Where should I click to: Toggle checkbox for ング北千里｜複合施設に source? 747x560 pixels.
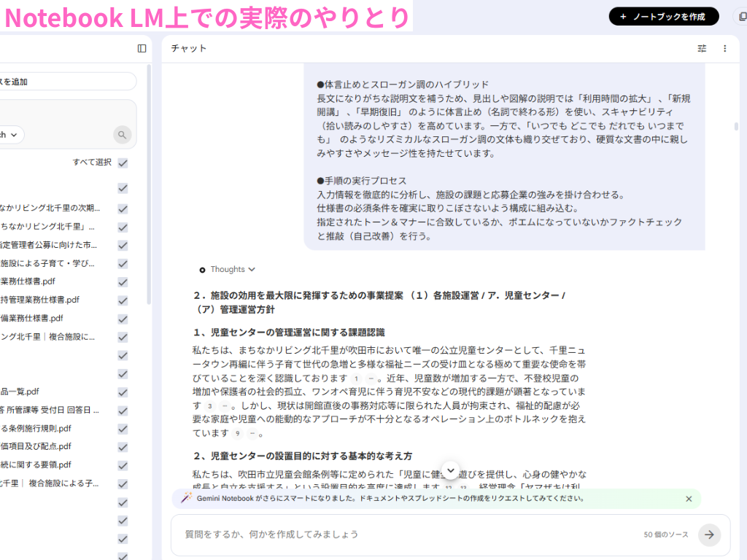123,337
